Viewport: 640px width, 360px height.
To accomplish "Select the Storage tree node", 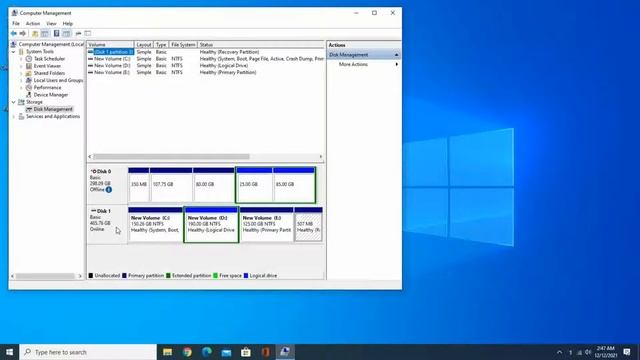I will [34, 102].
